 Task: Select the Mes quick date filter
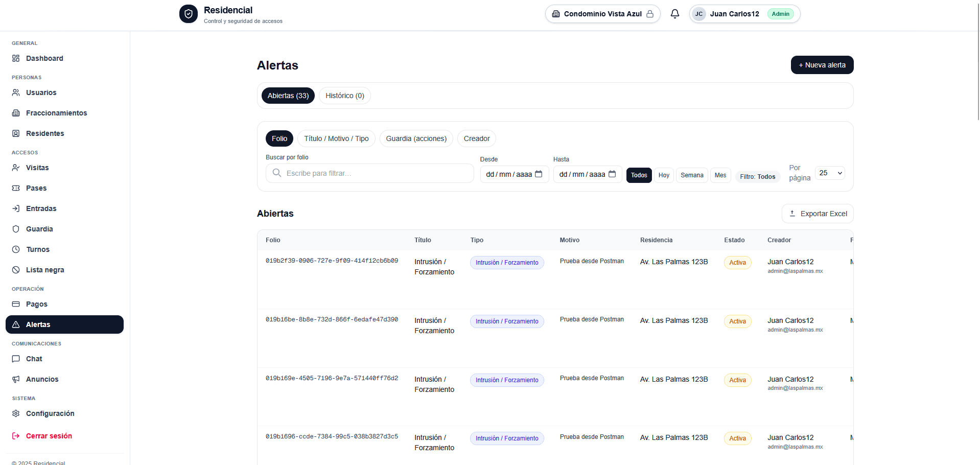720,175
